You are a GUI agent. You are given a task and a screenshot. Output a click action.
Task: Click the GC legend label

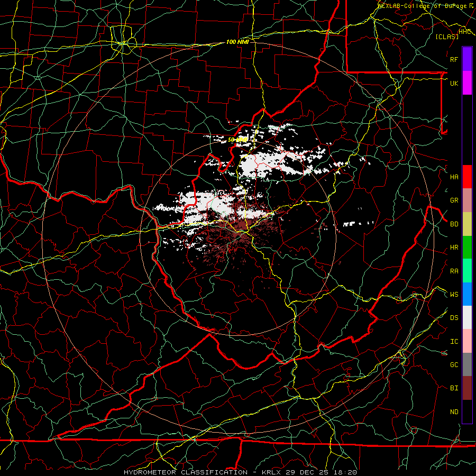point(454,365)
